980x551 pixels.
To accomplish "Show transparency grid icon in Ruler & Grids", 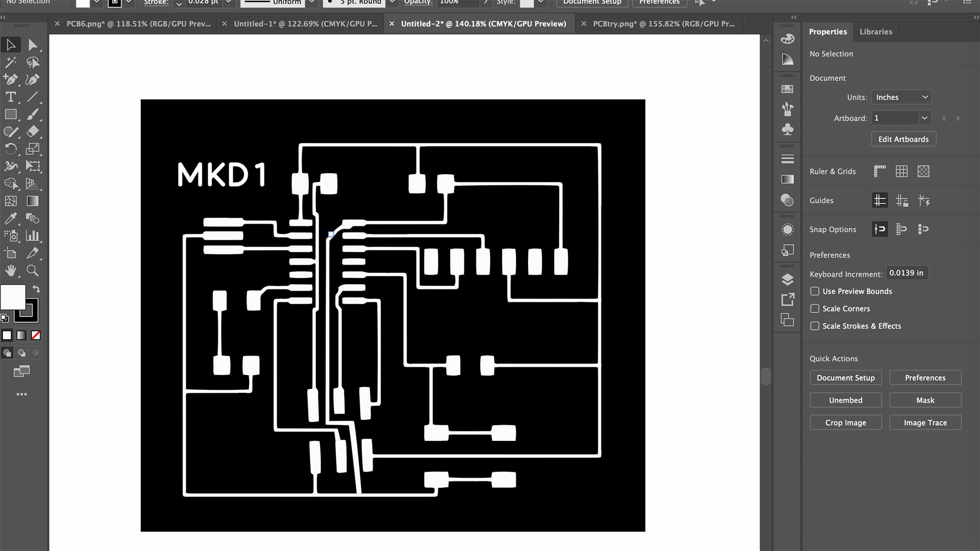I will (x=923, y=171).
